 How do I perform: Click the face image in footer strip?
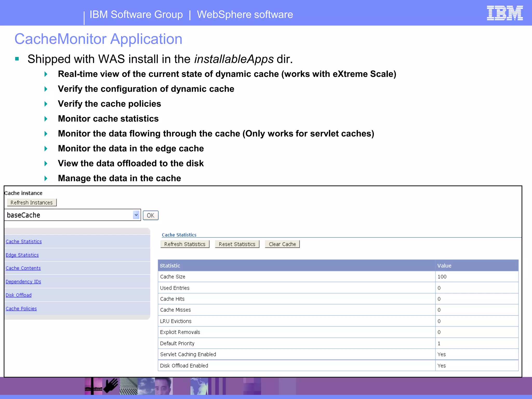tap(164, 386)
